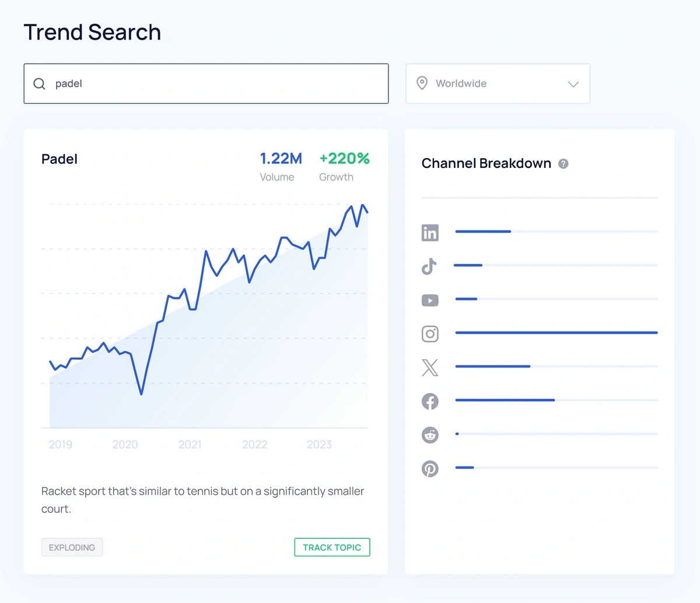Click the location pin icon
The height and width of the screenshot is (603, 700).
pyautogui.click(x=422, y=83)
